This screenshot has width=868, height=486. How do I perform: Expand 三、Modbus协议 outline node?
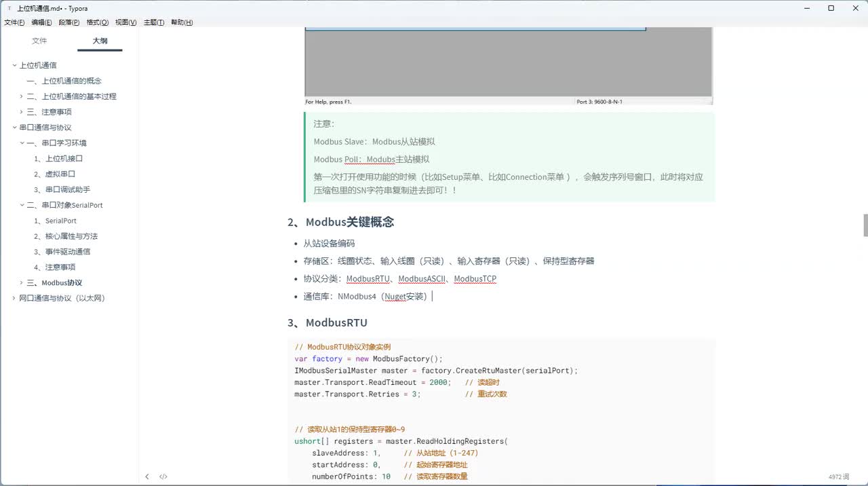22,283
